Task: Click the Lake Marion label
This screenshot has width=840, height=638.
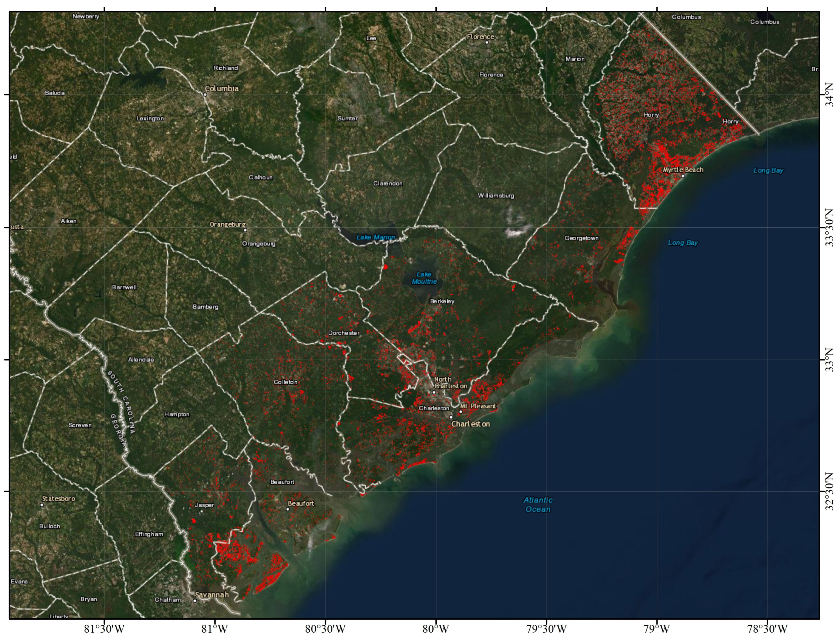Action: [376, 237]
